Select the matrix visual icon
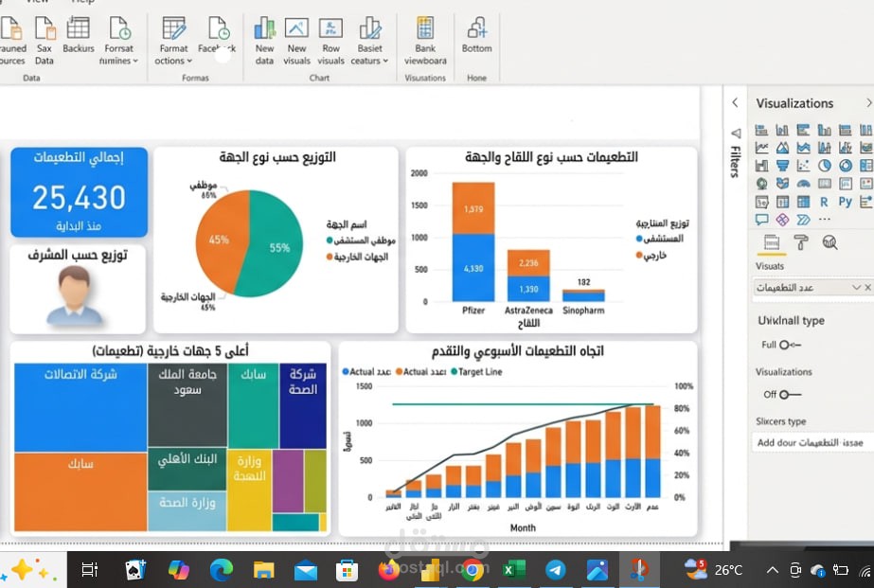 tap(803, 202)
